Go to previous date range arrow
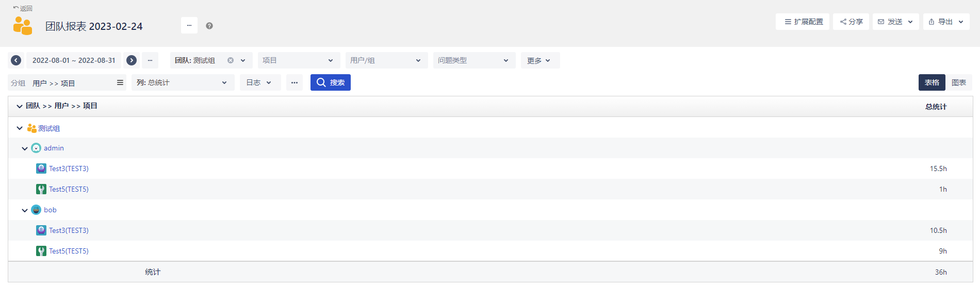Image resolution: width=980 pixels, height=287 pixels. pyautogui.click(x=16, y=60)
